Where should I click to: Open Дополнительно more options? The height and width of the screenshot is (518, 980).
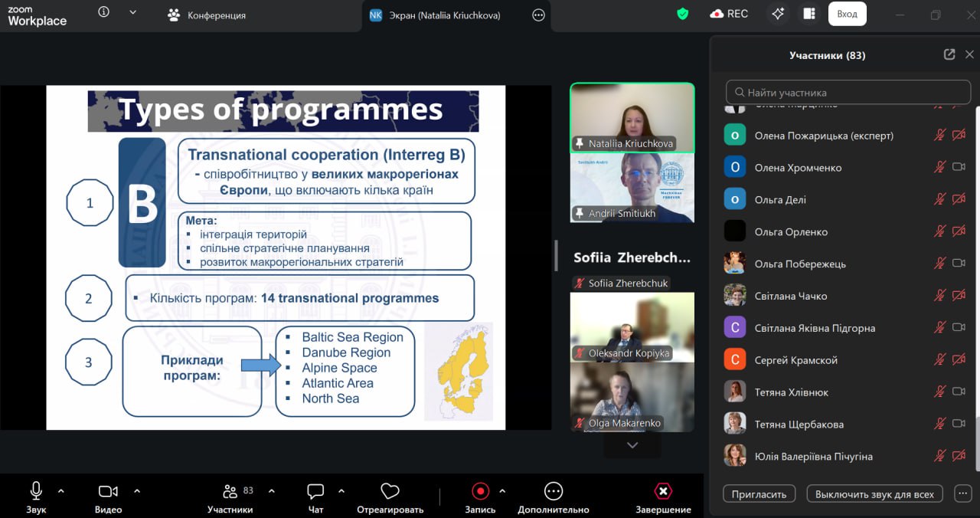click(x=553, y=497)
